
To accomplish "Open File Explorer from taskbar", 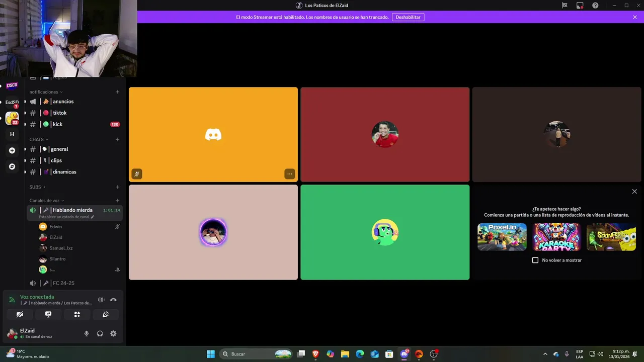I will tap(345, 354).
